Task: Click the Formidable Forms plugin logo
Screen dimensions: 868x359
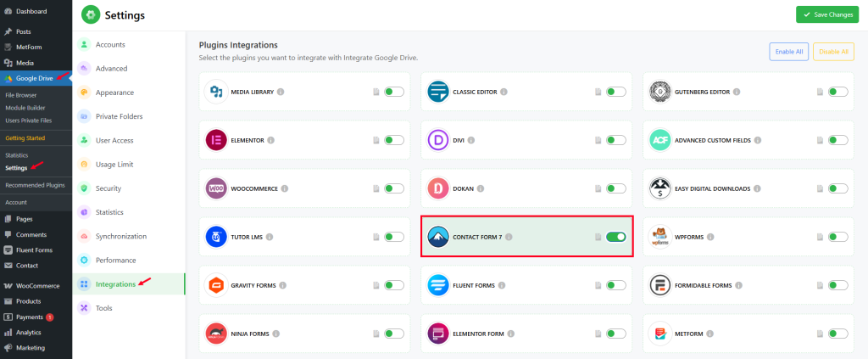Action: click(660, 285)
